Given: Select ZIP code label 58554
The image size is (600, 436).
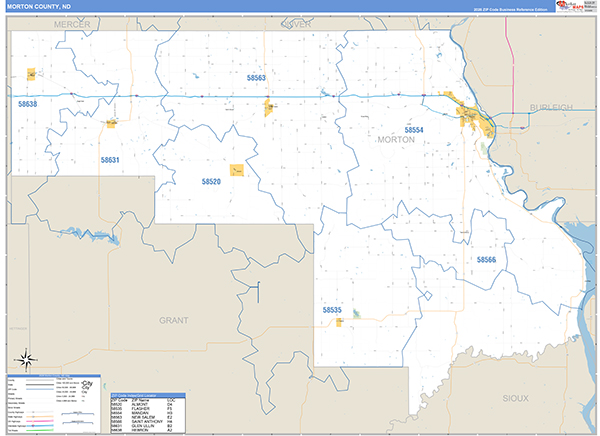Looking at the screenshot, I should pos(414,130).
